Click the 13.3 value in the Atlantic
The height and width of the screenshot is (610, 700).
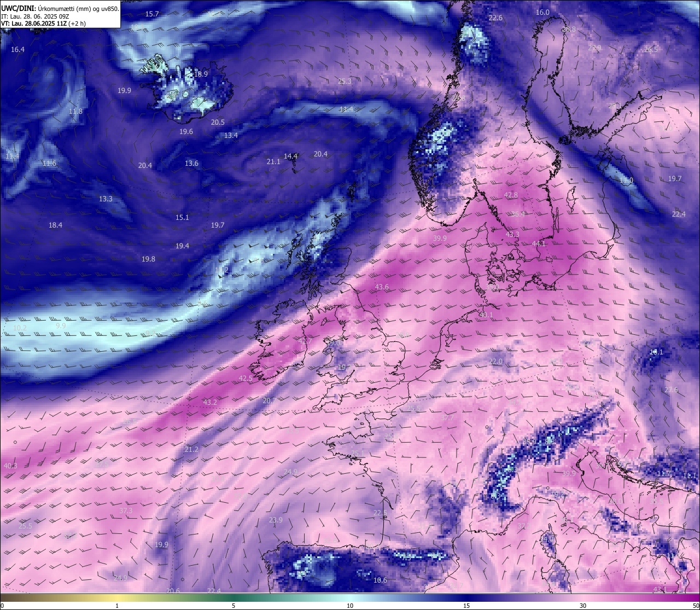click(x=106, y=199)
